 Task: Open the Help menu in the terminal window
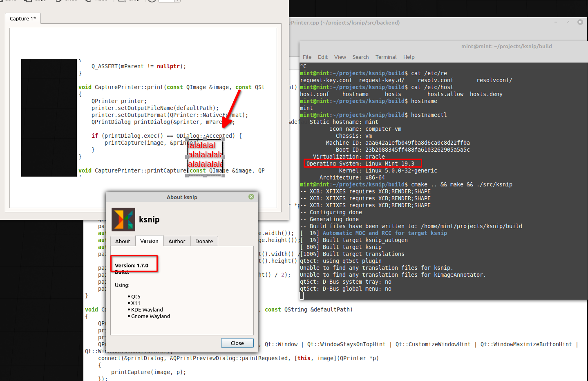(409, 57)
